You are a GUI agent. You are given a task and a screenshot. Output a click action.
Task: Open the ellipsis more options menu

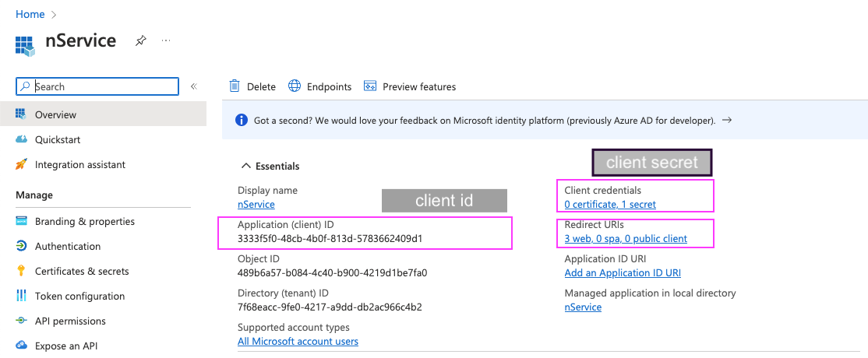point(166,40)
